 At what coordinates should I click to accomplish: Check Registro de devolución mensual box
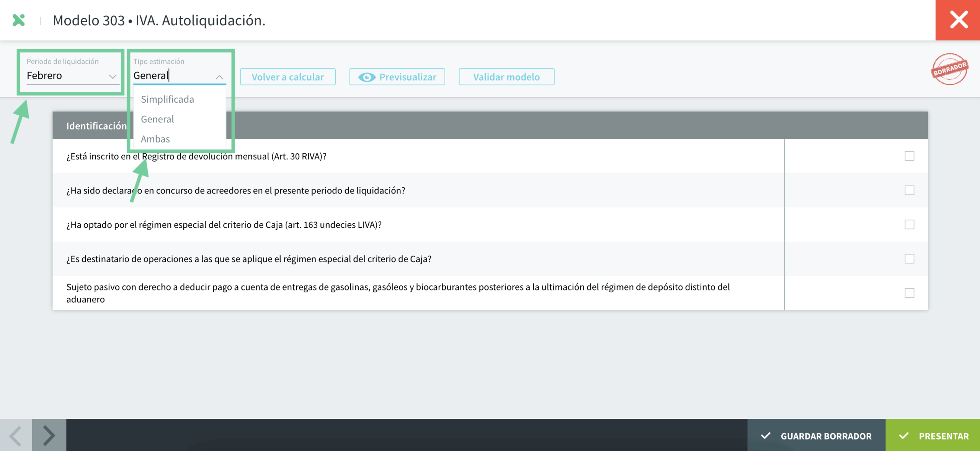pos(909,156)
